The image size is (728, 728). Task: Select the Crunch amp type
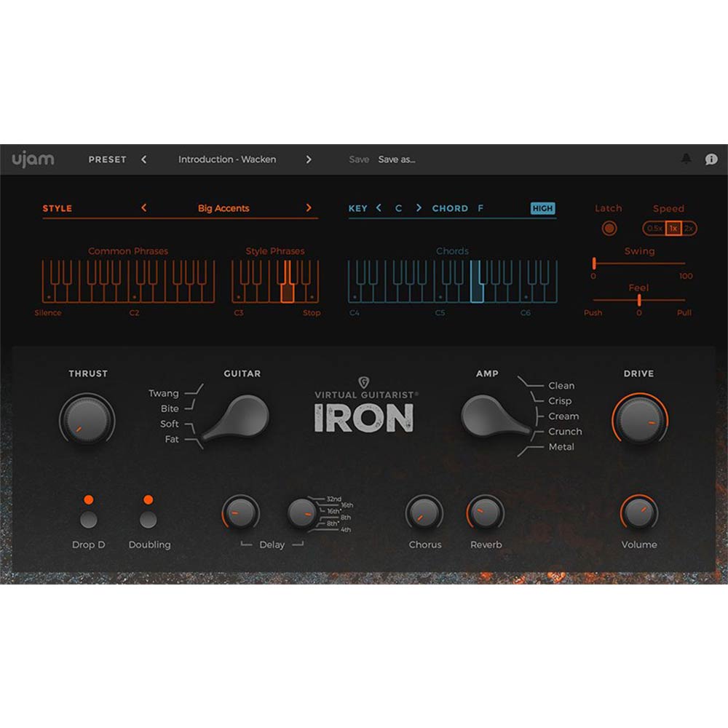(565, 432)
